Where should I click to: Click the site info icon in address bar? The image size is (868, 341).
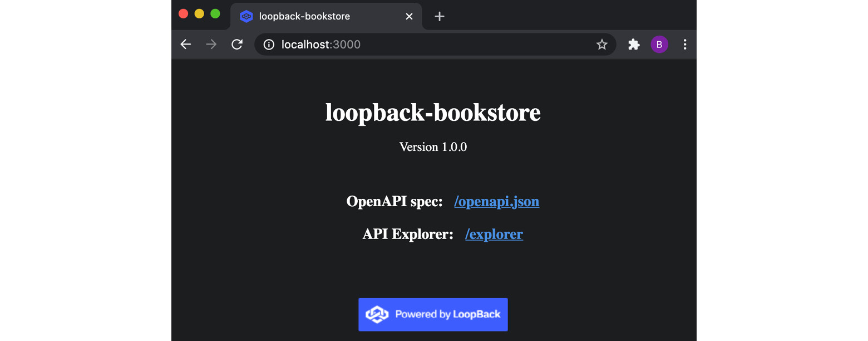pos(269,44)
